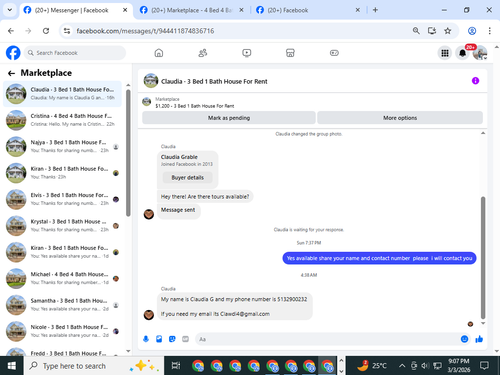Send a thumbs-up like
500x375 pixels.
click(x=479, y=339)
